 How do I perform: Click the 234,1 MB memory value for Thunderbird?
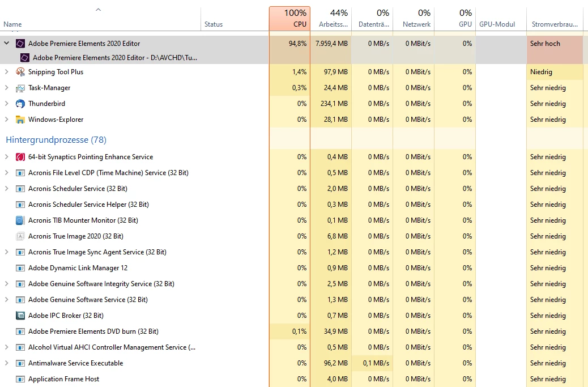334,104
